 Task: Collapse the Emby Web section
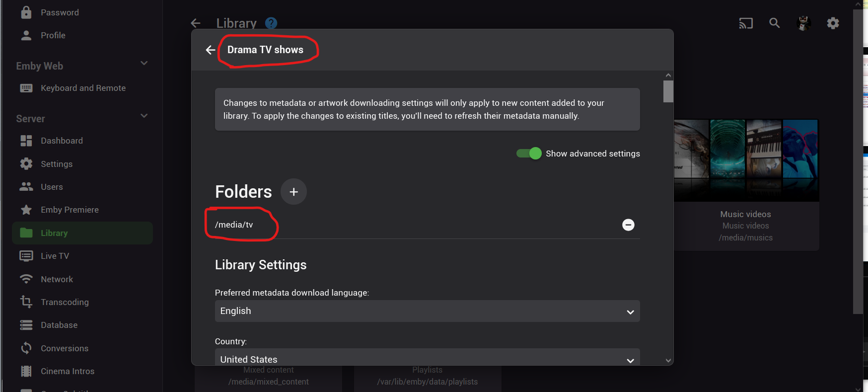click(144, 64)
